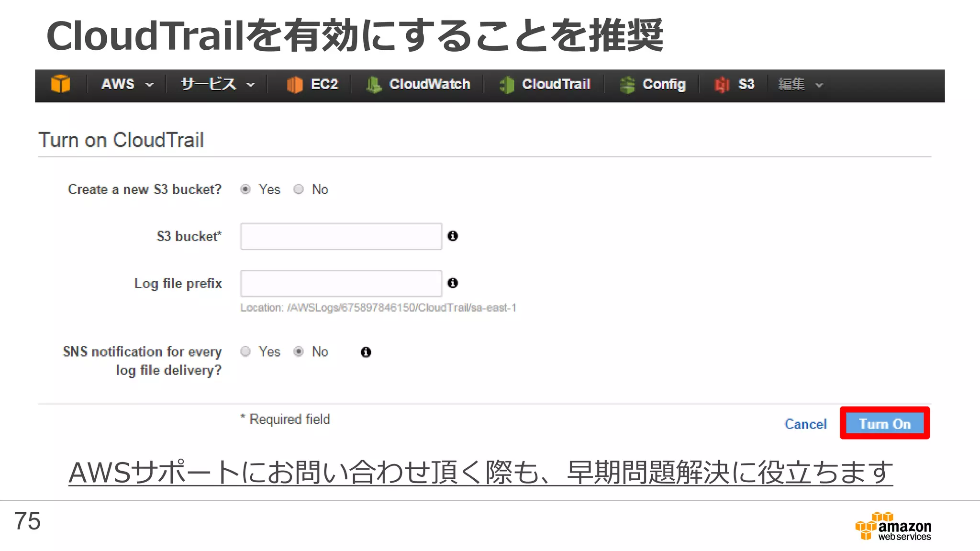Select No for Create a new S3 bucket
The height and width of the screenshot is (551, 980).
[x=299, y=189]
